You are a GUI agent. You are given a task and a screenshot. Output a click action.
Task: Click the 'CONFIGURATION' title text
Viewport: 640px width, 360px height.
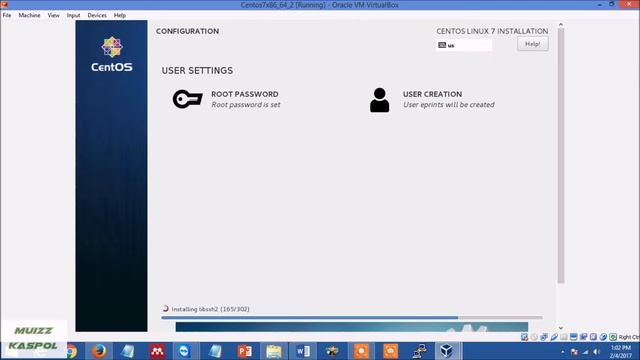(x=187, y=31)
